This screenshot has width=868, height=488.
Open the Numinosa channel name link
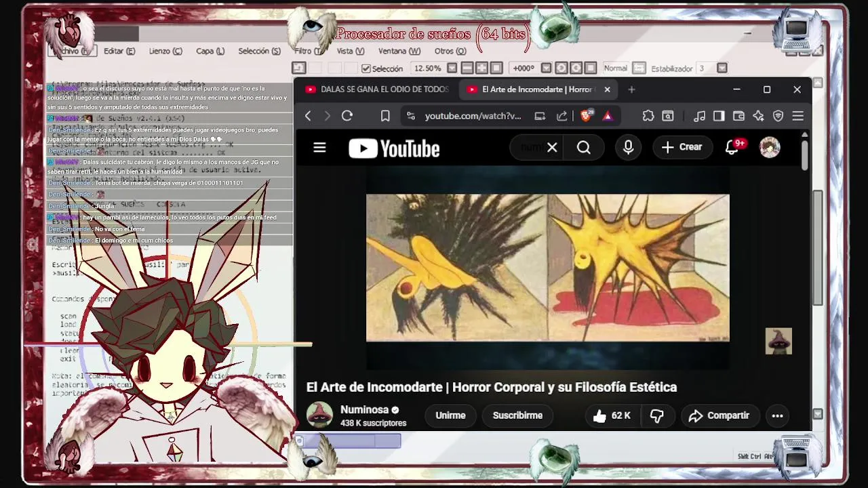point(364,409)
